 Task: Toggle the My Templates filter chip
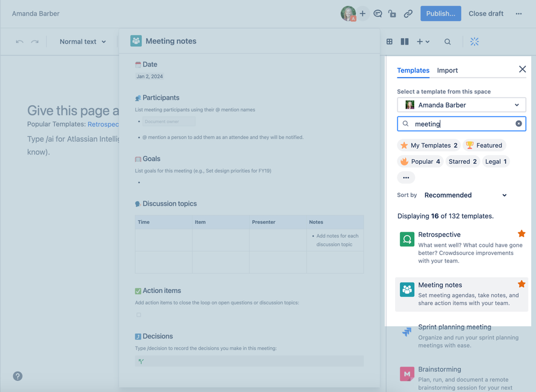[x=429, y=145]
